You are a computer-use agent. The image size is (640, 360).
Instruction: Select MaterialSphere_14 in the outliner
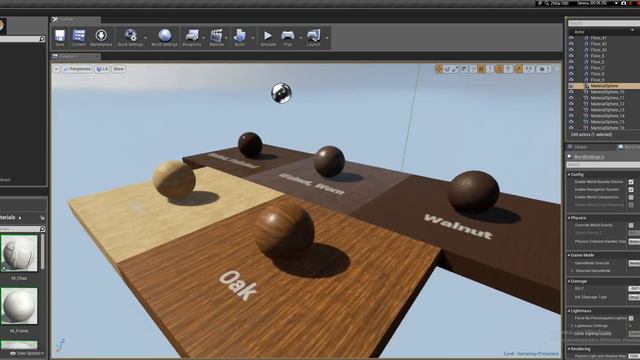point(607,116)
